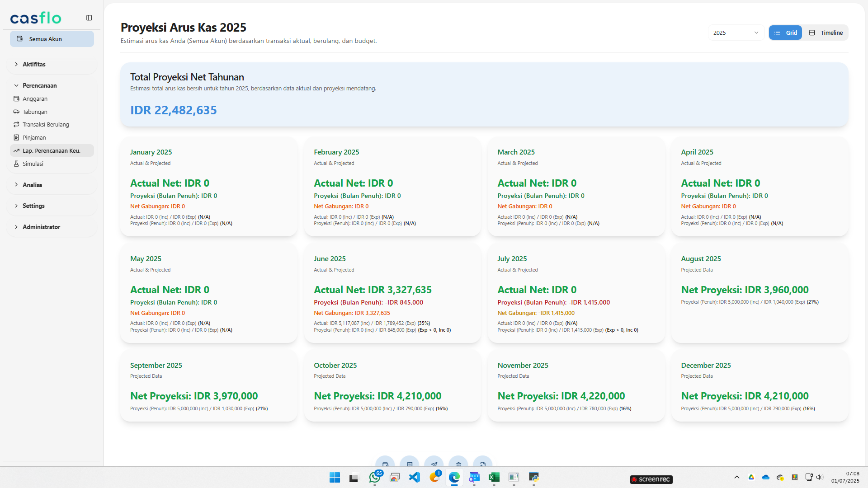This screenshot has width=868, height=488.
Task: Open the Settings section
Action: tap(33, 206)
